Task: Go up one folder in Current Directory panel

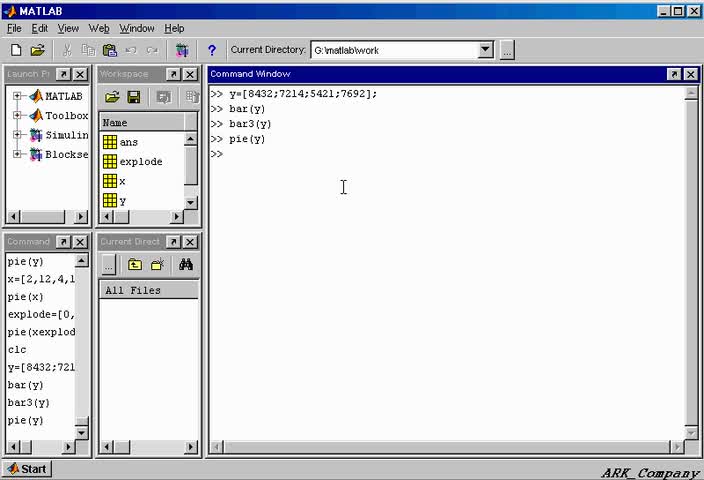Action: 135,264
